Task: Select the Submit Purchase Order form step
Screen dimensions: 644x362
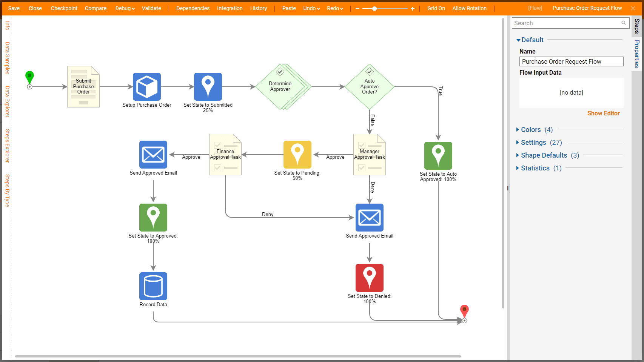Action: click(83, 87)
